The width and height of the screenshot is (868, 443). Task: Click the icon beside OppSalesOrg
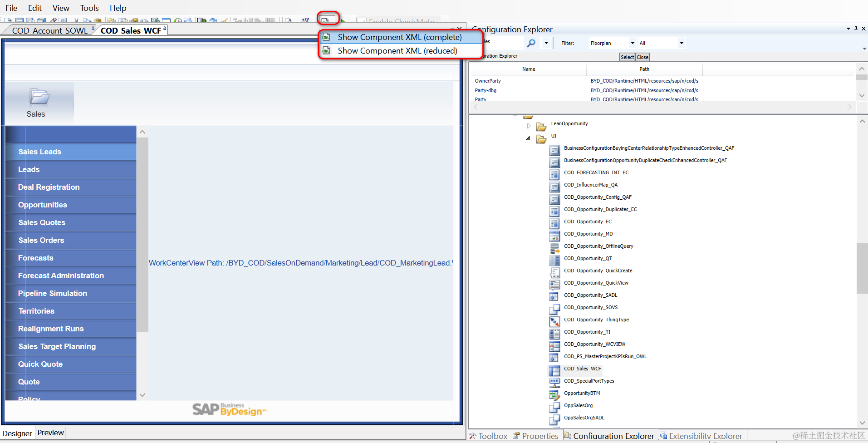tap(554, 407)
